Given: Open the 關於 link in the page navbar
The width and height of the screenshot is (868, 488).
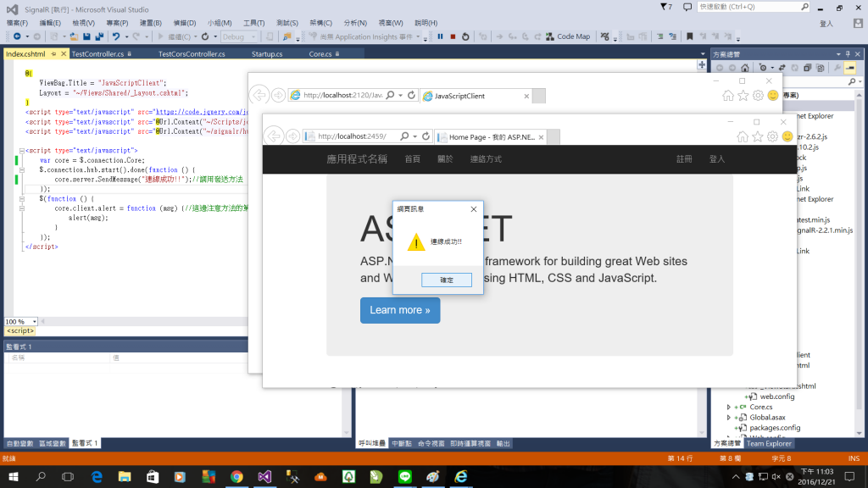Looking at the screenshot, I should [445, 159].
